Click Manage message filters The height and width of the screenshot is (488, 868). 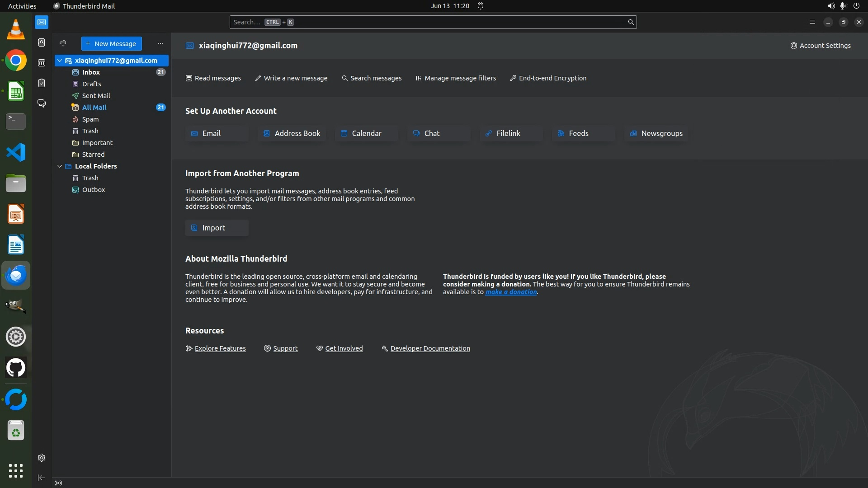(456, 78)
